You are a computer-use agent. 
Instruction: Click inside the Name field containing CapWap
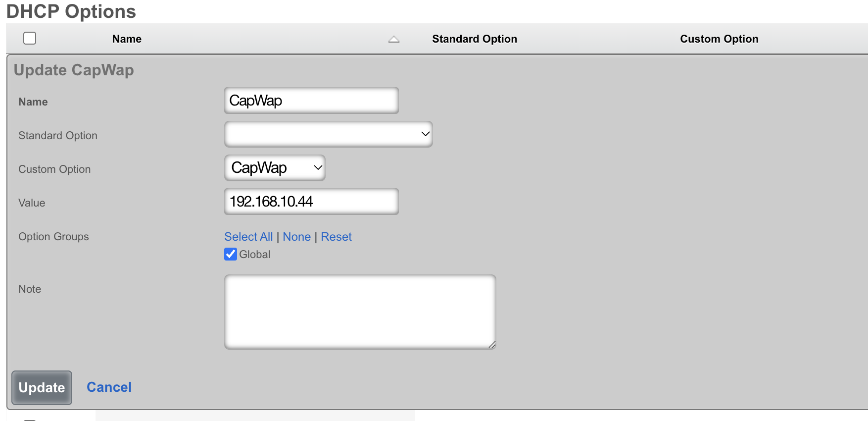tap(311, 101)
